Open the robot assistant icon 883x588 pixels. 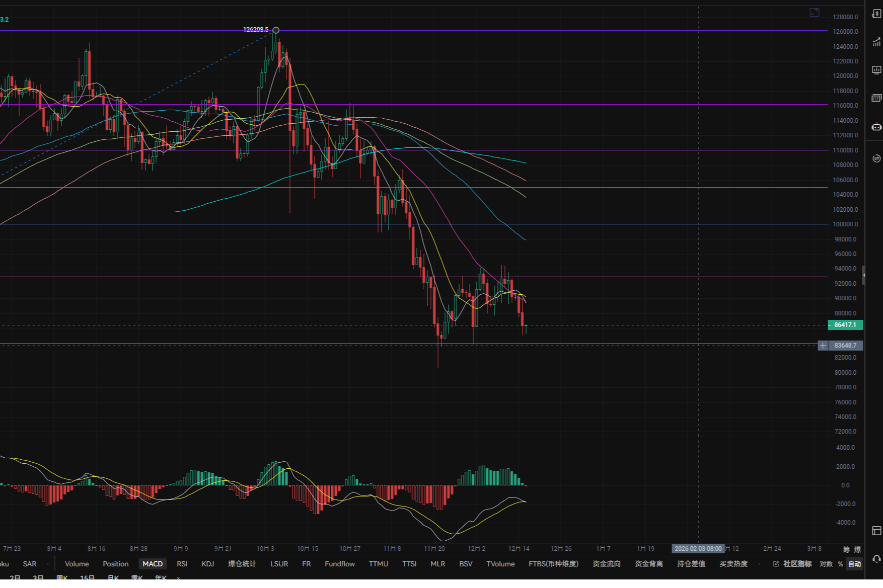pos(876,127)
